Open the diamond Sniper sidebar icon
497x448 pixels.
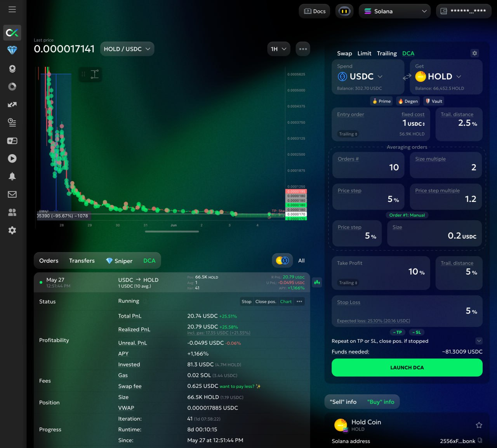pos(12,50)
